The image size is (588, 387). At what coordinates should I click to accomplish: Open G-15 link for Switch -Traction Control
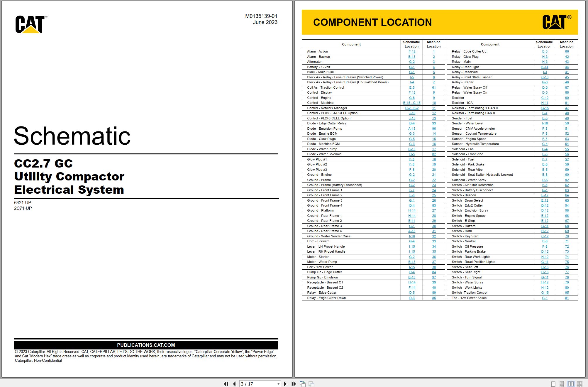pyautogui.click(x=545, y=293)
